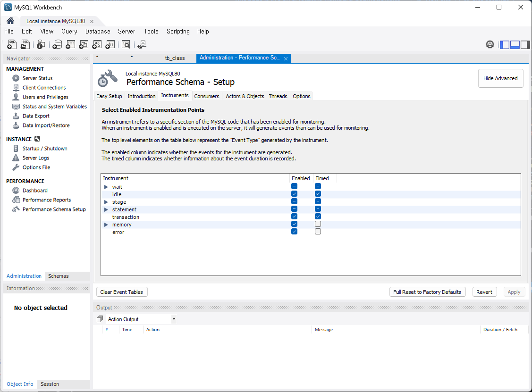Open SQL script file icon
Viewport: 532px width, 392px height.
click(x=25, y=44)
